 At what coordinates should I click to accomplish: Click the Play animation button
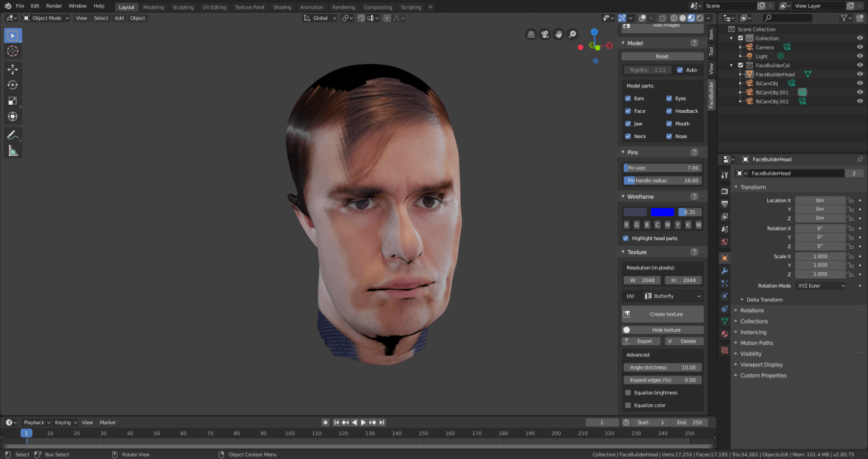coord(363,422)
